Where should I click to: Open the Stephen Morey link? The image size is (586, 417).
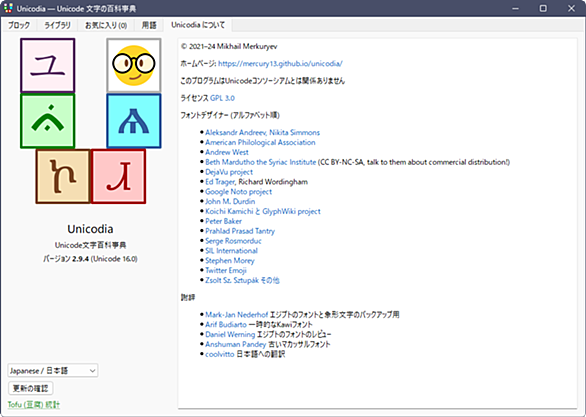pos(230,260)
